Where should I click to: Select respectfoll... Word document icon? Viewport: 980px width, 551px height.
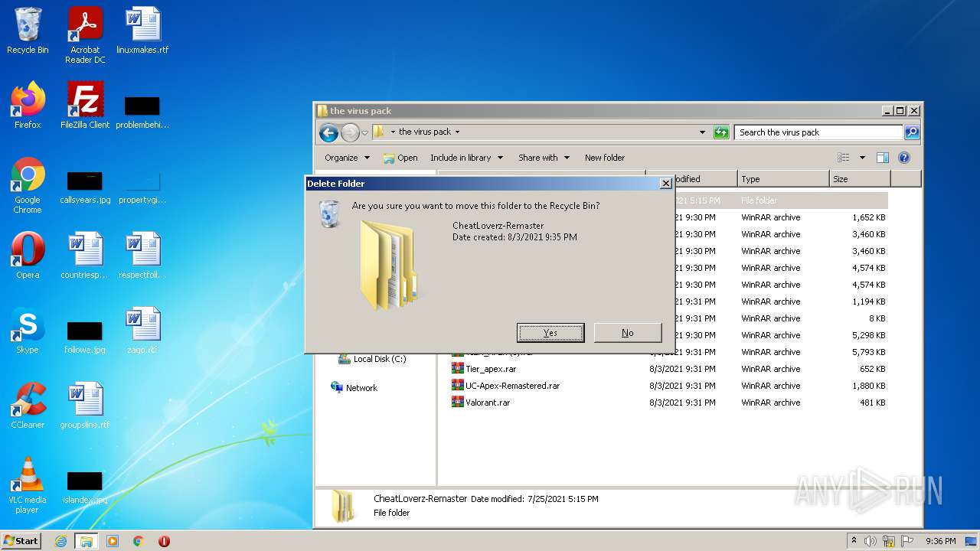(142, 256)
